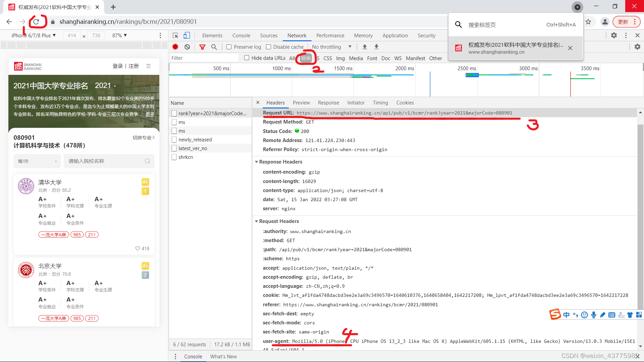Open a new browser tab

click(113, 7)
